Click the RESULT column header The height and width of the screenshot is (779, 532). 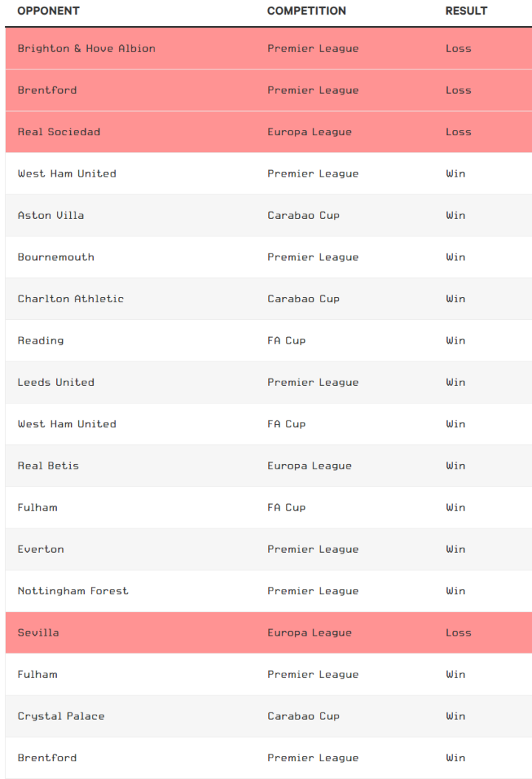pyautogui.click(x=466, y=11)
